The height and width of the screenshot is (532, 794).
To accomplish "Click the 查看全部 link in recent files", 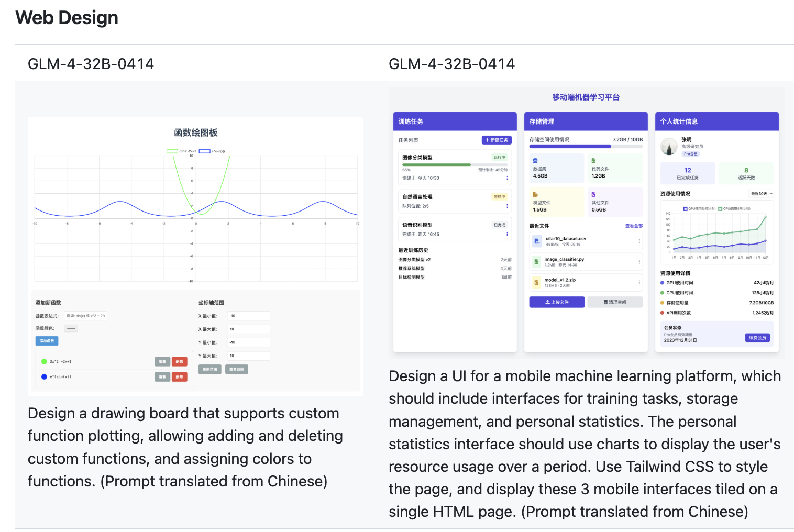I will (634, 226).
